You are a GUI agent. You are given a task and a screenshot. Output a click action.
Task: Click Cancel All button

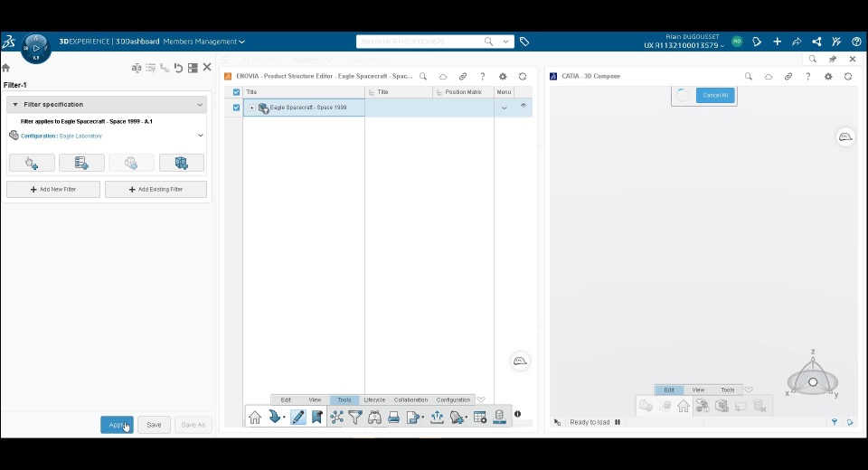(715, 95)
